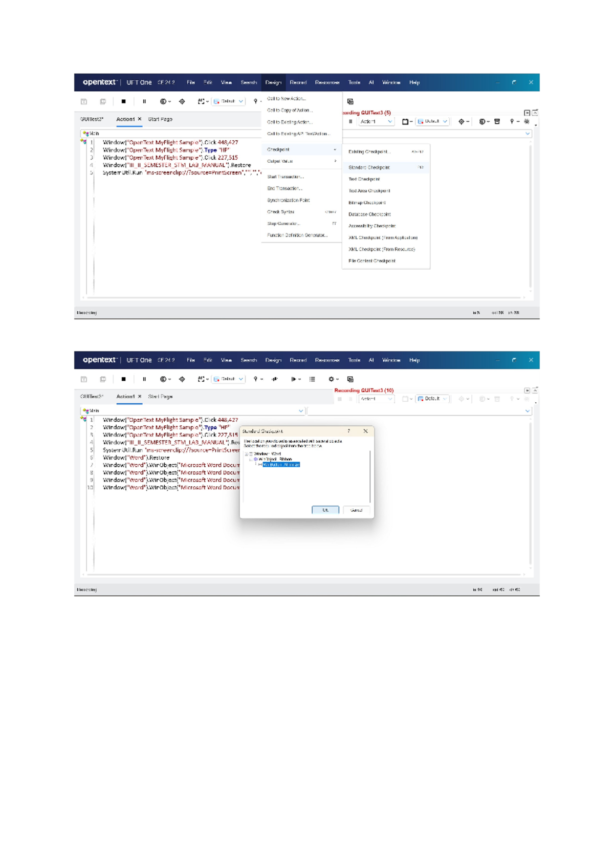Select the highlighted WinButton tree item in dialog
Image resolution: width=614 pixels, height=868 pixels.
(x=281, y=465)
